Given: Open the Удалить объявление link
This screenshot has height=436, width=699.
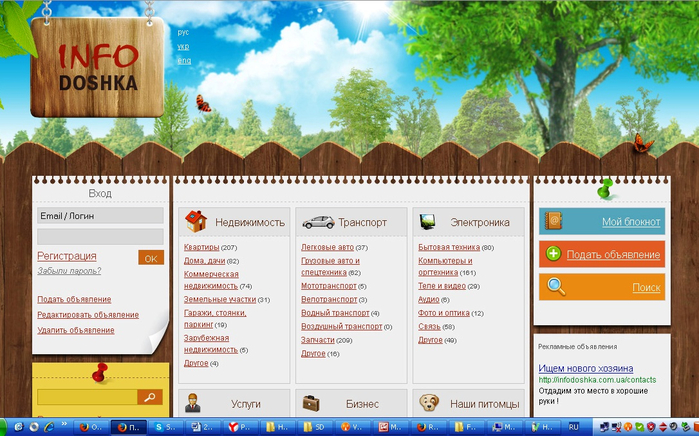Looking at the screenshot, I should [x=76, y=330].
